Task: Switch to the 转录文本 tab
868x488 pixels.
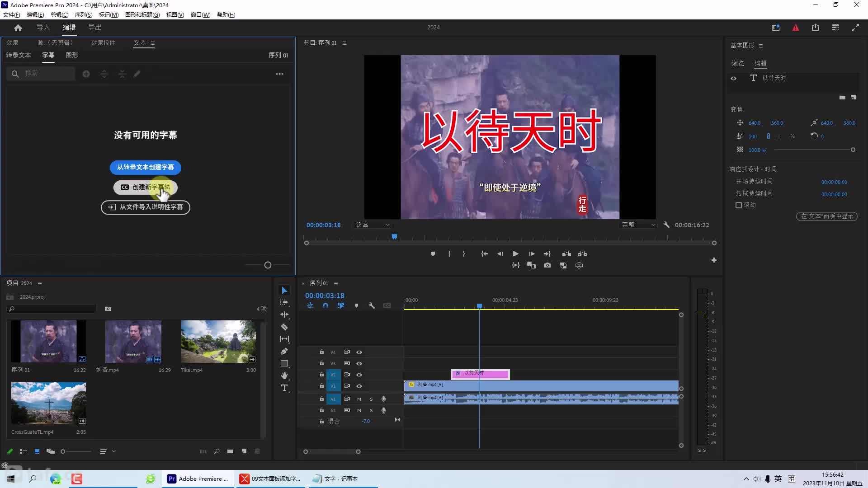Action: point(19,55)
